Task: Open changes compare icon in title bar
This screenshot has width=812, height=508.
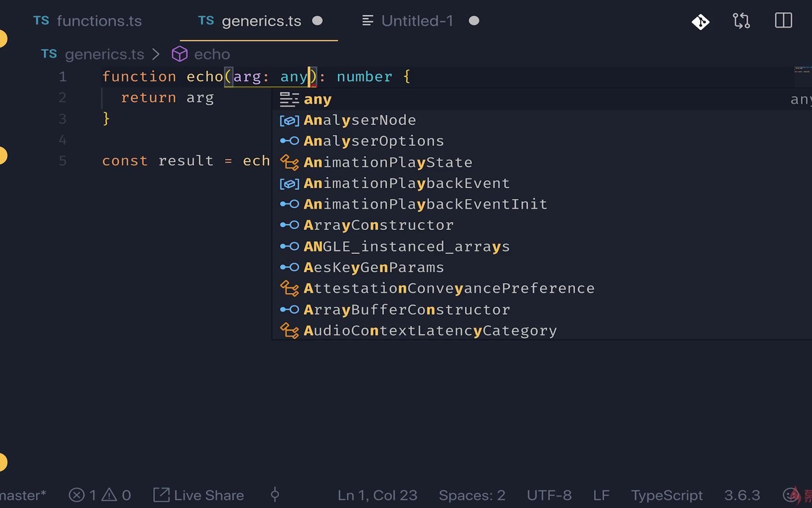Action: tap(742, 21)
